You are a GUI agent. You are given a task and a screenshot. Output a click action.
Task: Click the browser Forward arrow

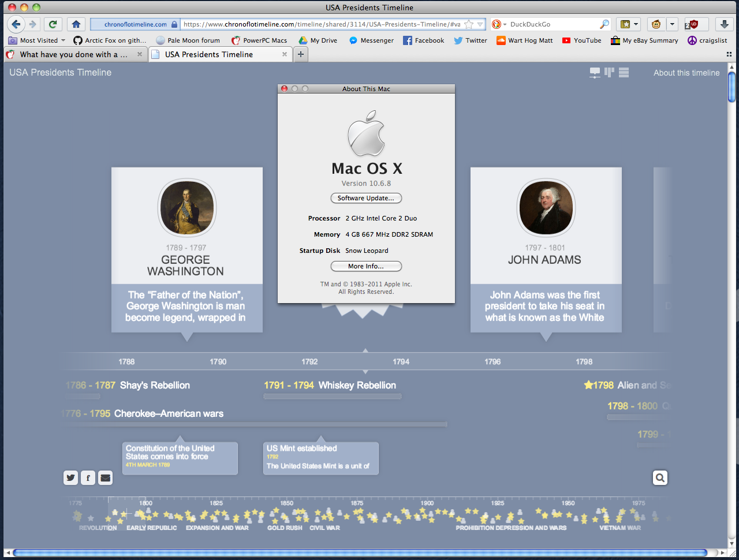coord(33,24)
